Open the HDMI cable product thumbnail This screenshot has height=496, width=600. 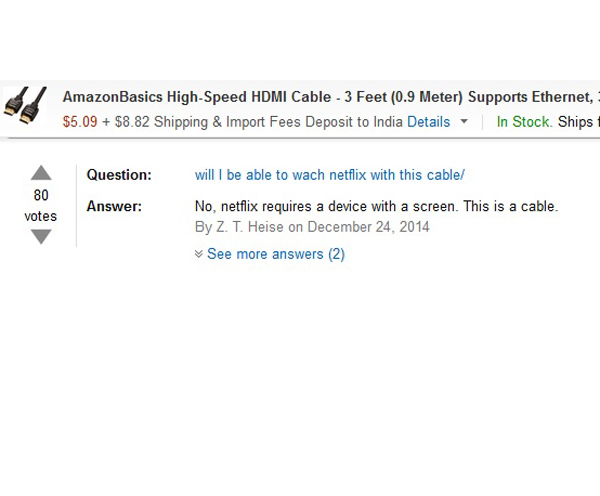click(25, 106)
